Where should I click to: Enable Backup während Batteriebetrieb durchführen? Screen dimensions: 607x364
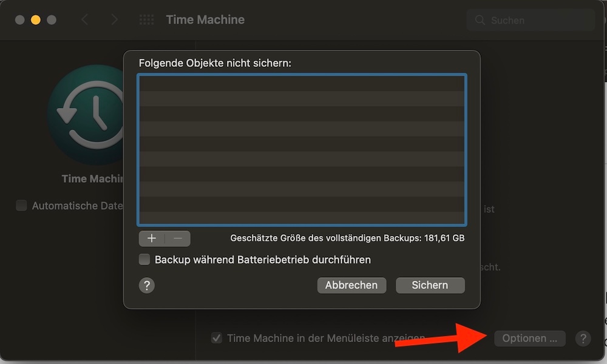[144, 260]
